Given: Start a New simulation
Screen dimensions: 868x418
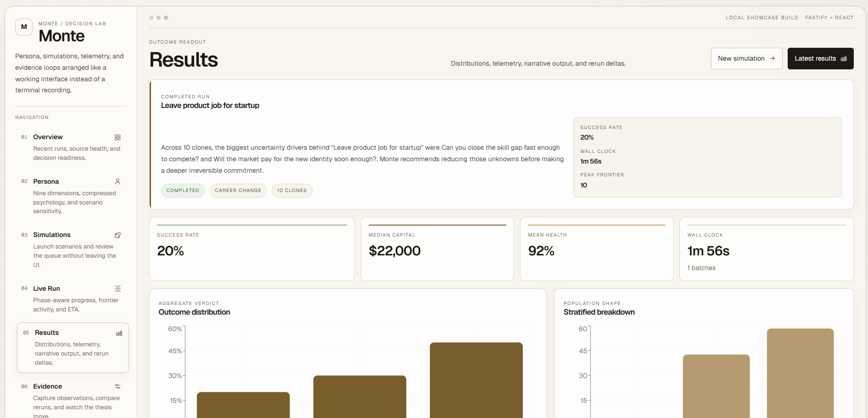Looking at the screenshot, I should tap(746, 59).
